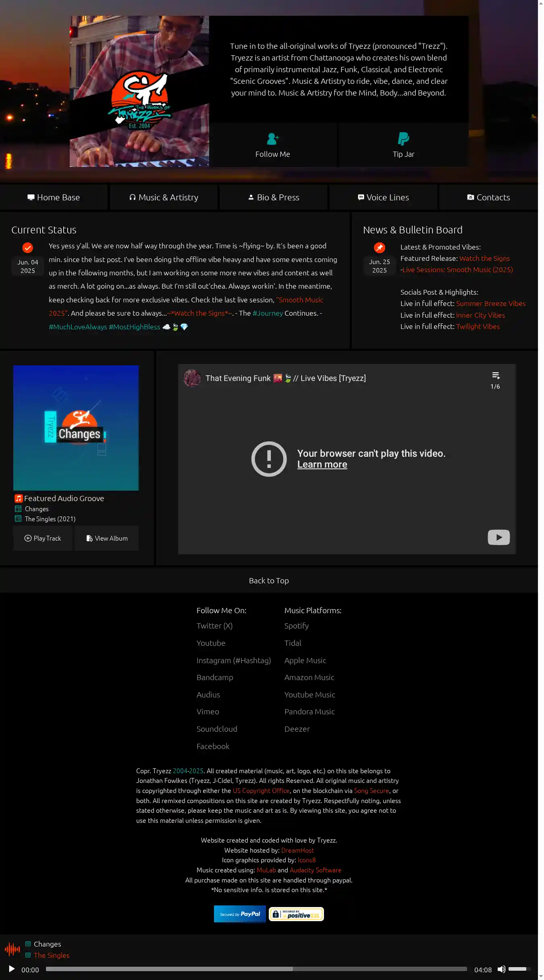
Task: Click the Changes album cover thumbnail
Action: (76, 428)
